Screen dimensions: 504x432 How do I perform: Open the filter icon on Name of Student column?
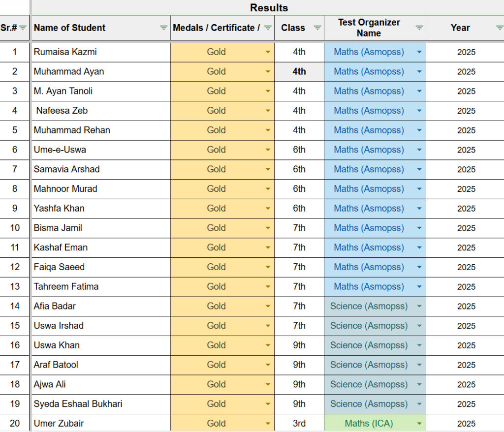point(163,28)
